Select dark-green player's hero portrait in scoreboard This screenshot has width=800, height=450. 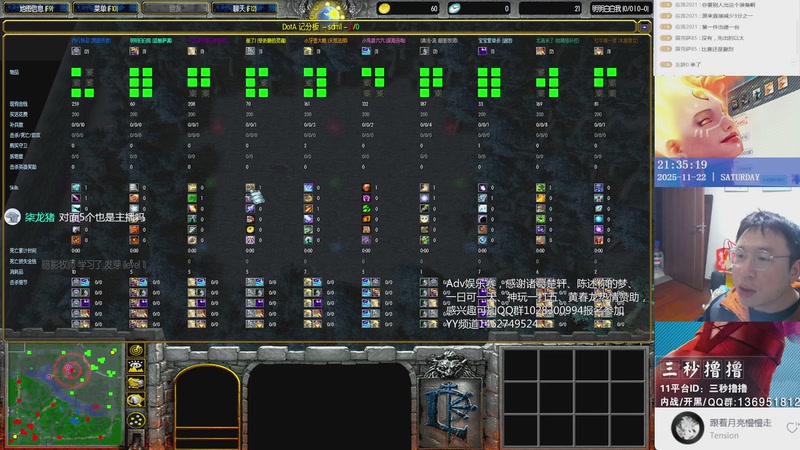540,51
